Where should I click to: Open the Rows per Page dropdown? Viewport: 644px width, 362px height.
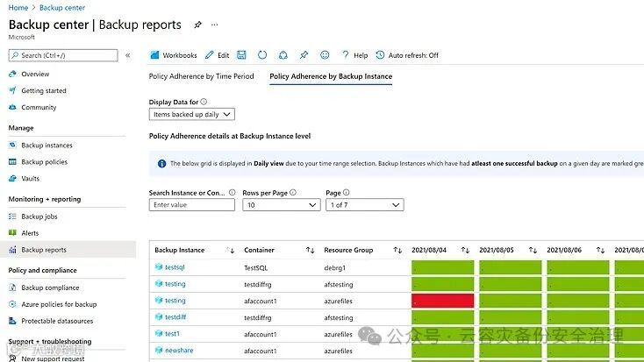pos(282,205)
